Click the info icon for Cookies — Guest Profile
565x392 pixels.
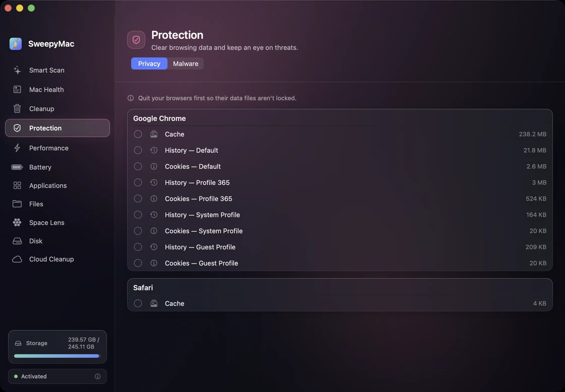(x=154, y=263)
